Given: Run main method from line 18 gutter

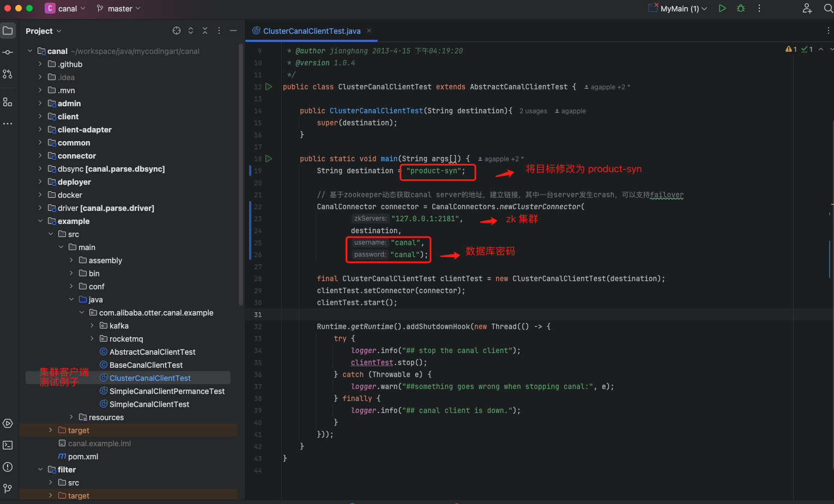Looking at the screenshot, I should 269,159.
